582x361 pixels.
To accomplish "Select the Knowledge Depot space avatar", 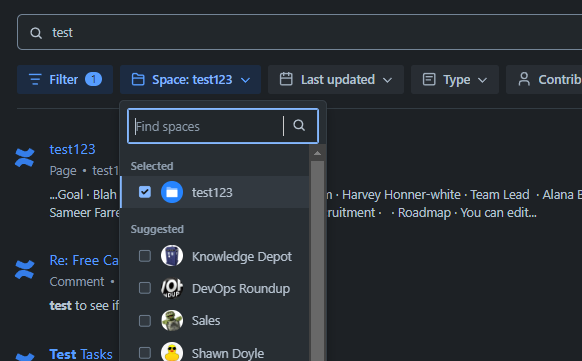I will click(172, 256).
